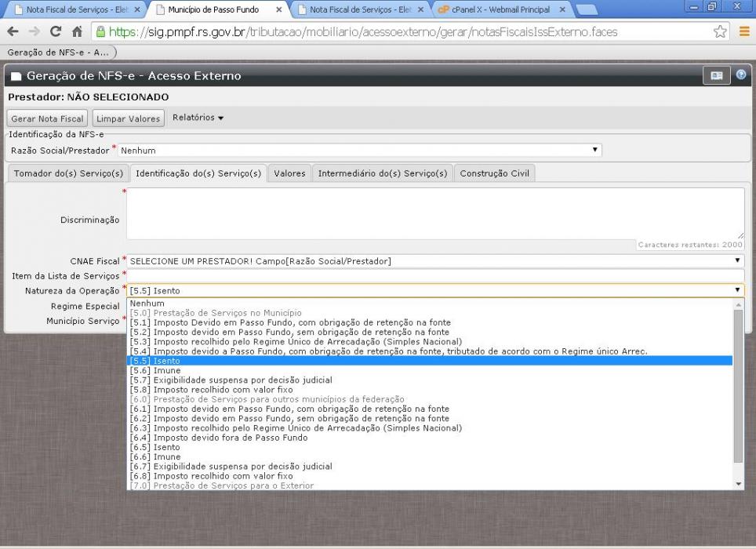Click the green padlock security icon
The height and width of the screenshot is (549, 756).
pyautogui.click(x=100, y=32)
